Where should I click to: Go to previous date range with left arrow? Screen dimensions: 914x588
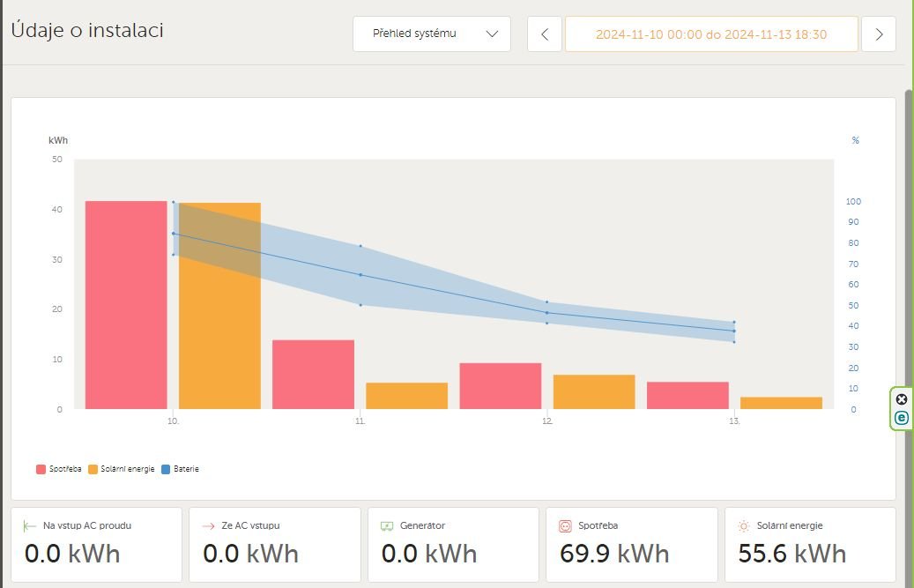(x=545, y=34)
